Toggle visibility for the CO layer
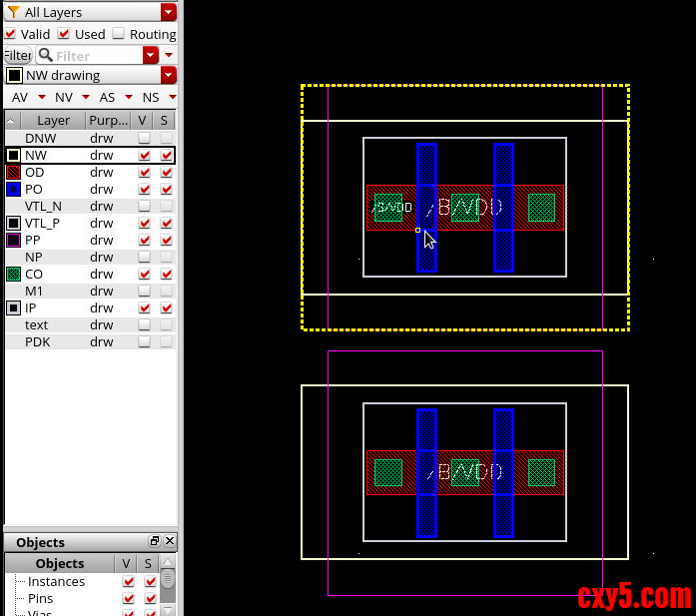Screen dimensions: 696x616 tap(144, 274)
